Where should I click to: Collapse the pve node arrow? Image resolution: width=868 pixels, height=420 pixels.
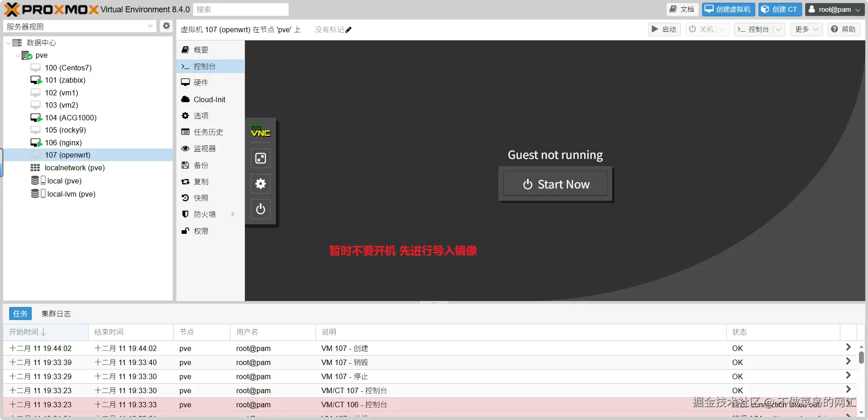pyautogui.click(x=18, y=55)
